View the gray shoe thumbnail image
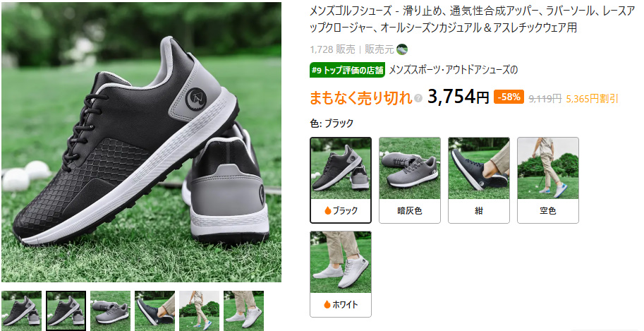Image resolution: width=644 pixels, height=331 pixels. (111, 311)
